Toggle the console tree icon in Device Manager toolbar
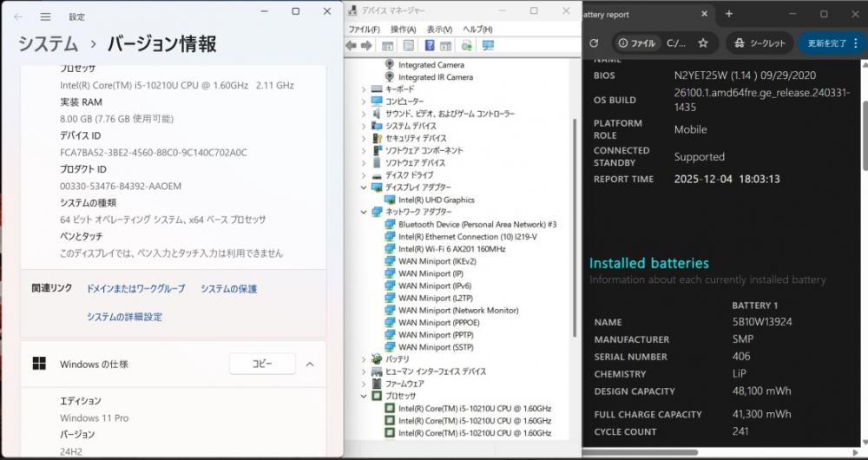The image size is (868, 460). [x=387, y=45]
